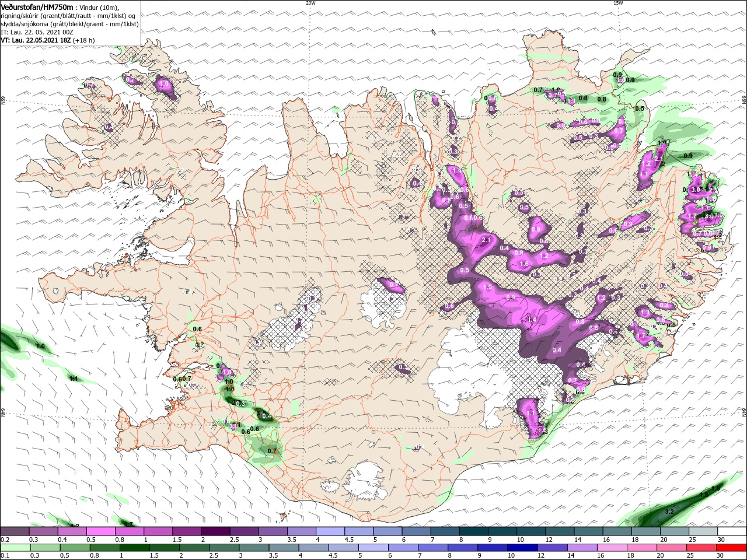The image size is (747, 560).
Task: Pick the lavender 14–16 rain swatch
Action: pyautogui.click(x=581, y=548)
